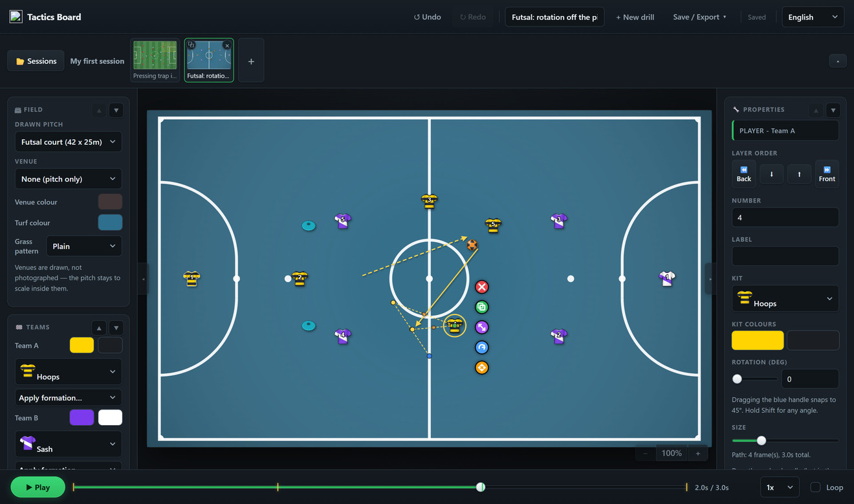Open the language dropdown showing English

813,17
